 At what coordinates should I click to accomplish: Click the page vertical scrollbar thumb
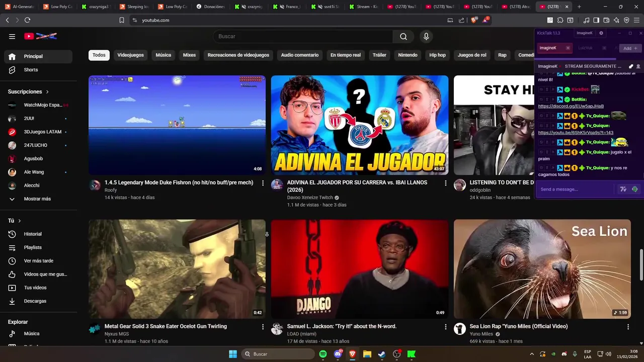(x=641, y=265)
